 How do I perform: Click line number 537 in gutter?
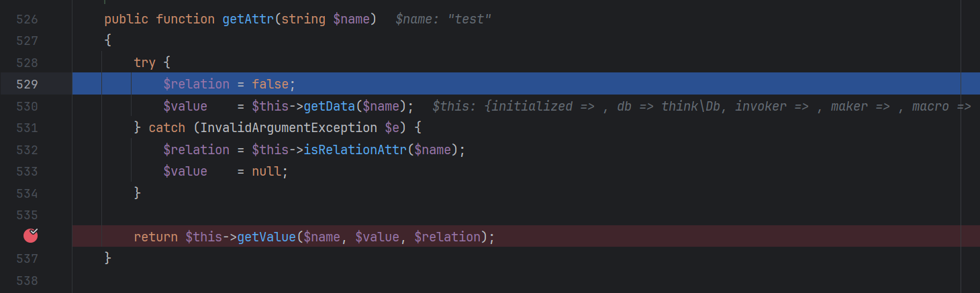click(28, 258)
